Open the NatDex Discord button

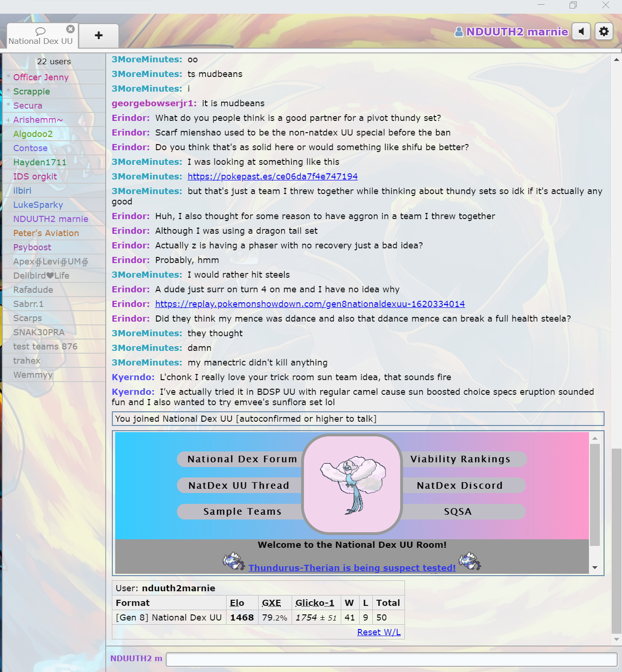pos(460,485)
